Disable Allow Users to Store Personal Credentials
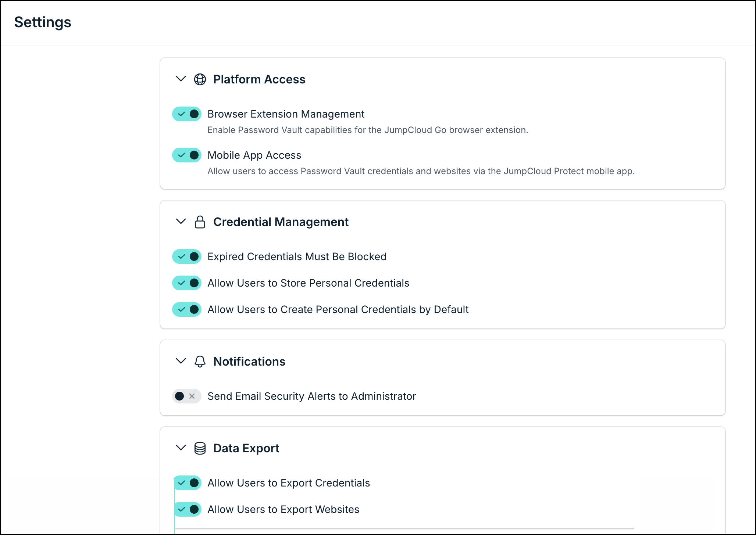The image size is (756, 535). 187,283
